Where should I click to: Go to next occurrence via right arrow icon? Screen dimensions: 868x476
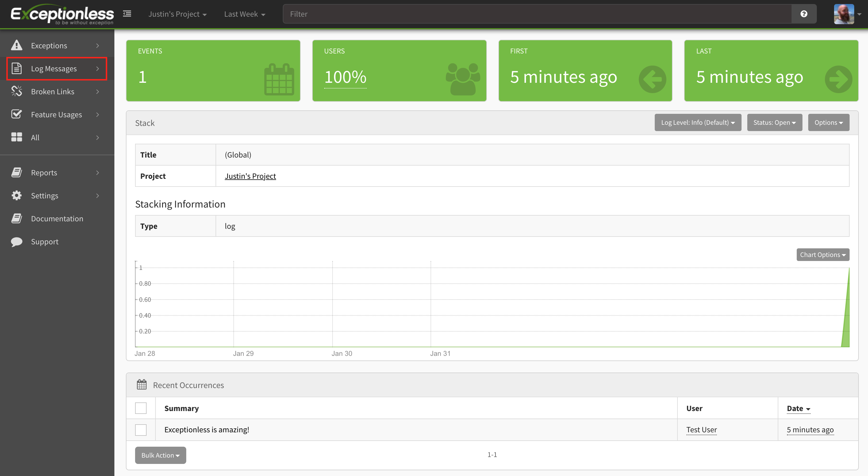pos(838,79)
